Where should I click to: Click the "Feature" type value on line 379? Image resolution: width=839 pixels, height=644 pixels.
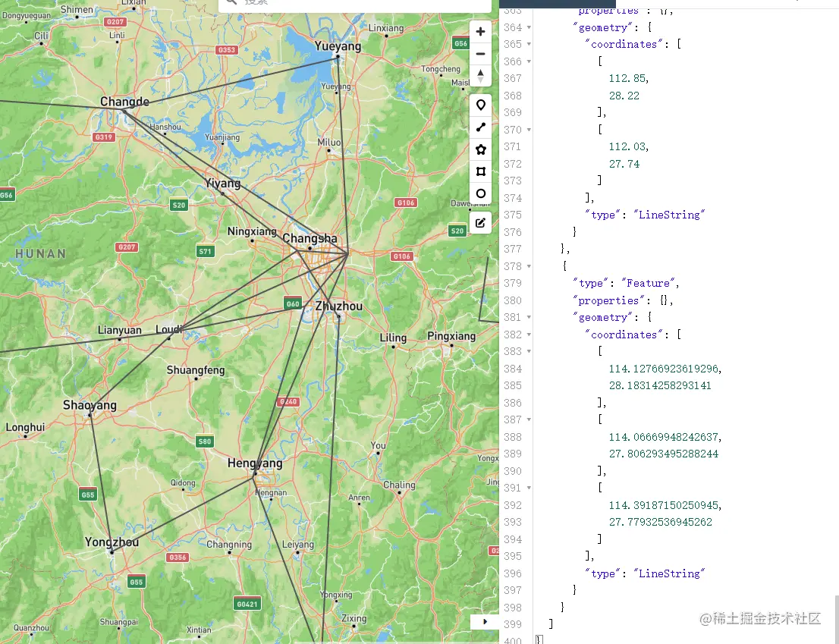pos(648,283)
